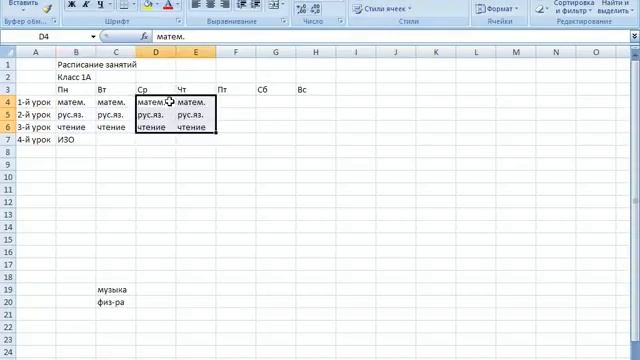
Task: Click Вставить paste button
Action: pos(23,6)
